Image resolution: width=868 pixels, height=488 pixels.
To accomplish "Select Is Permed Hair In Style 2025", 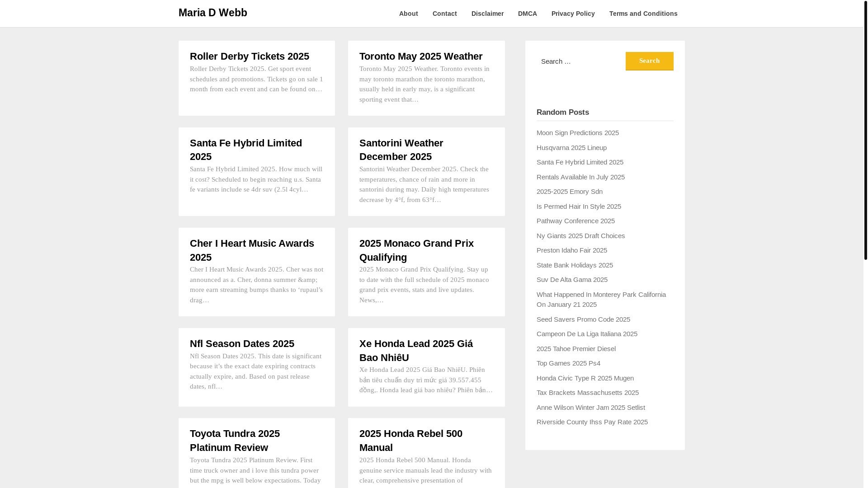I will point(579,206).
